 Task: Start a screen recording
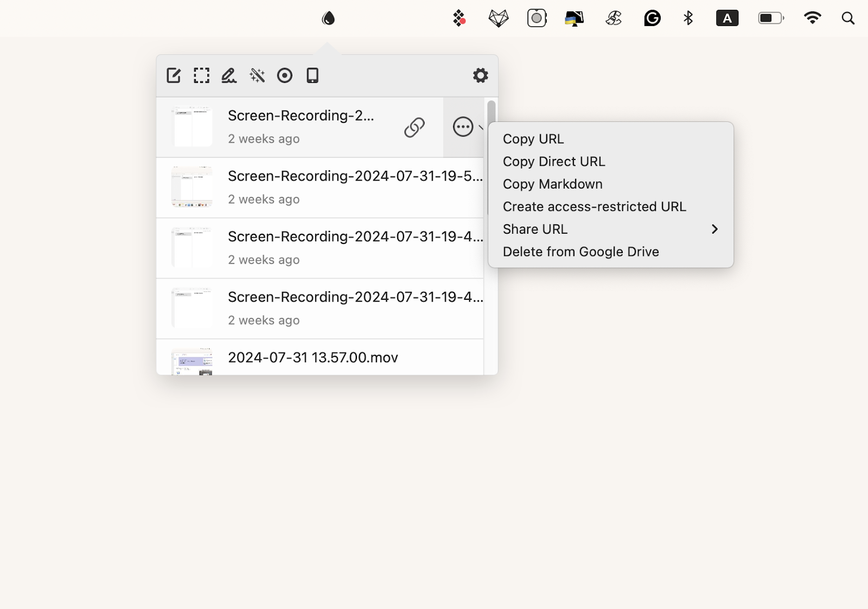pos(285,75)
